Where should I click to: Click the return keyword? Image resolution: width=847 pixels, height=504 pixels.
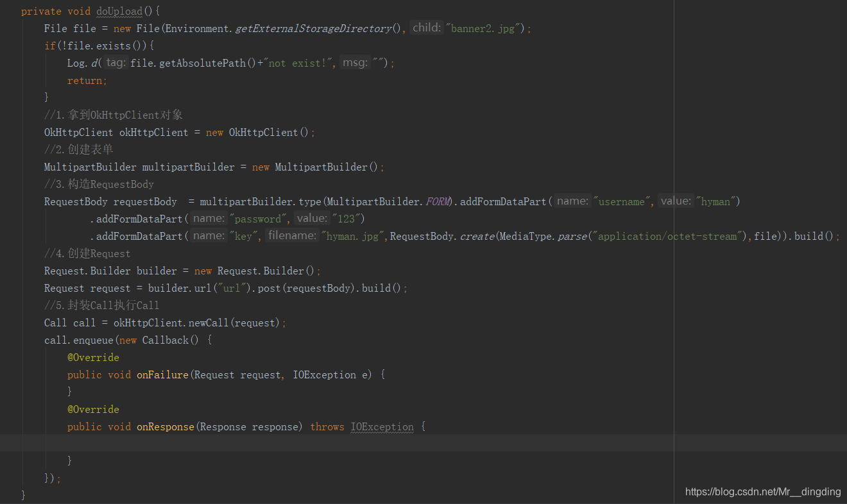tap(85, 81)
